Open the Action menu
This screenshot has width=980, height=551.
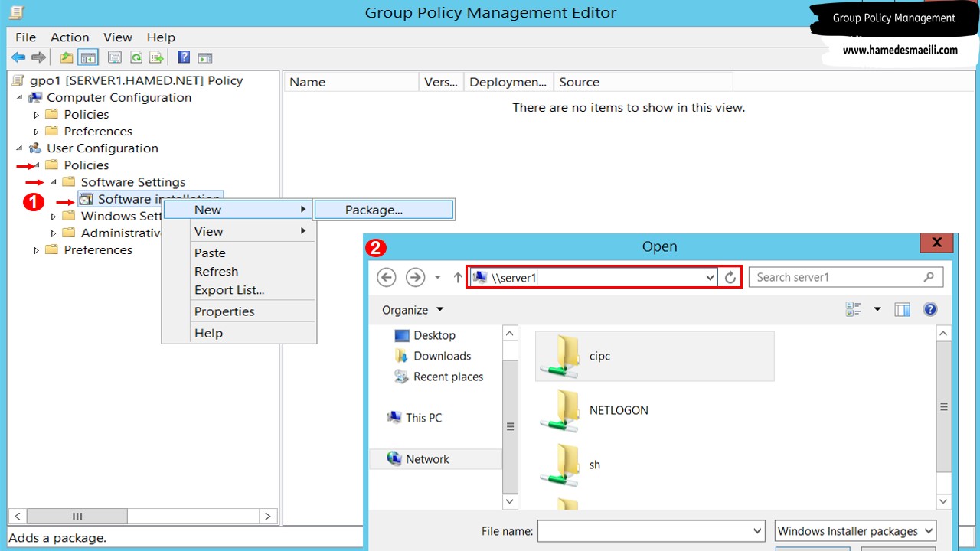click(x=70, y=37)
